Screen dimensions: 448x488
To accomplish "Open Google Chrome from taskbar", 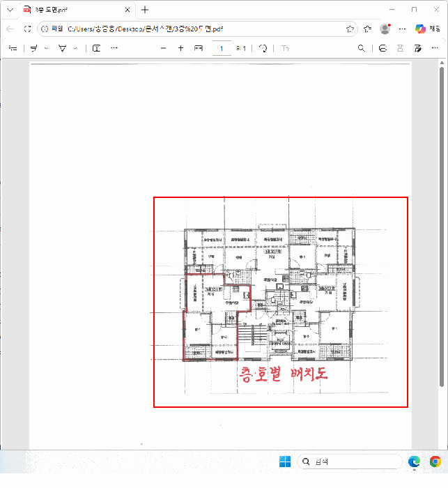I will (435, 462).
